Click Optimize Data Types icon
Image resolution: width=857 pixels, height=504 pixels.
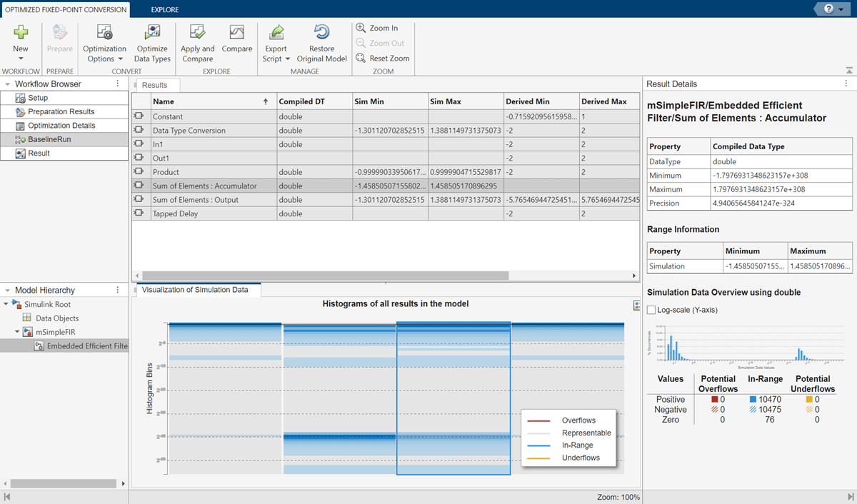tap(152, 33)
